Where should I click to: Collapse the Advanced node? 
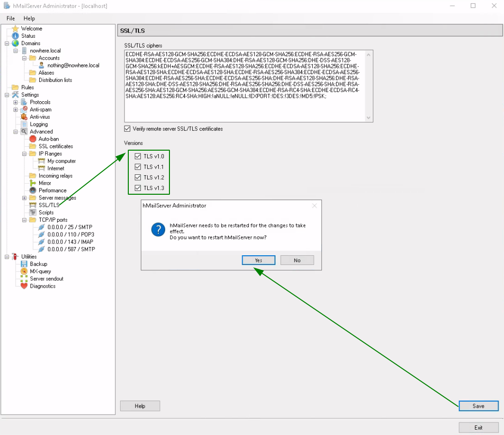click(15, 132)
